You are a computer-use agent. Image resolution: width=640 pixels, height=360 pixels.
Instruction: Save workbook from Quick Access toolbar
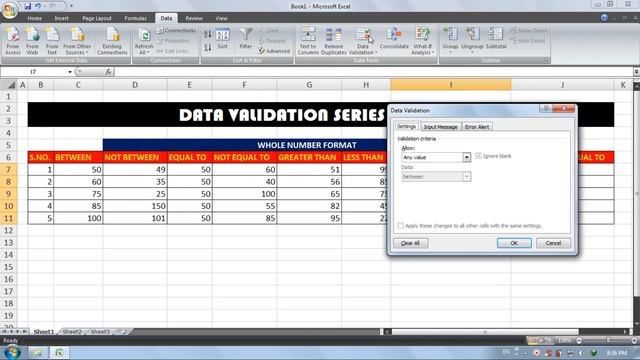[27, 6]
